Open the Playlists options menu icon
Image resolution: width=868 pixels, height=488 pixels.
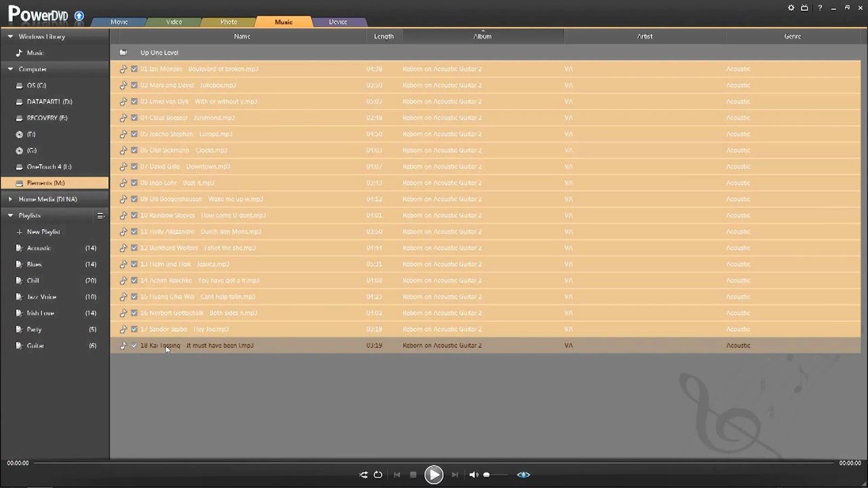100,216
